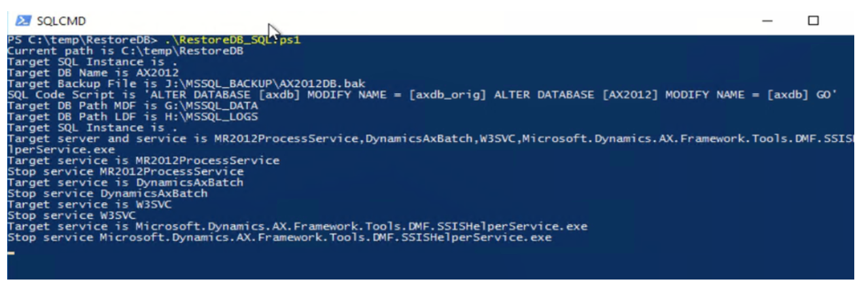Click the blinking cursor at the console bottom

pos(10,251)
